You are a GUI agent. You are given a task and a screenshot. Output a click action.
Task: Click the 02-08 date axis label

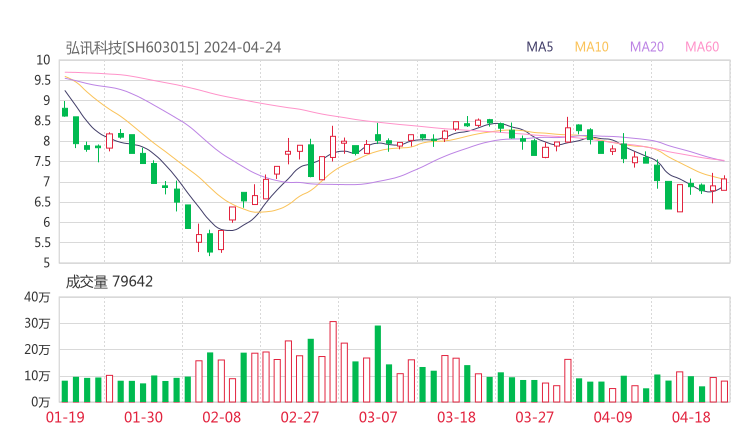point(221,417)
